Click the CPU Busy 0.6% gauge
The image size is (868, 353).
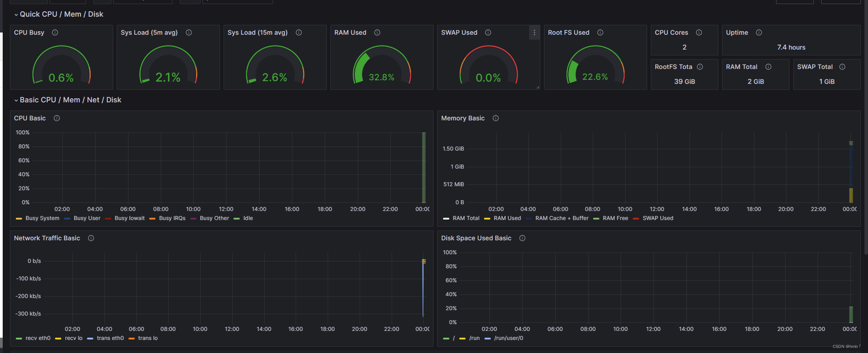[x=61, y=65]
